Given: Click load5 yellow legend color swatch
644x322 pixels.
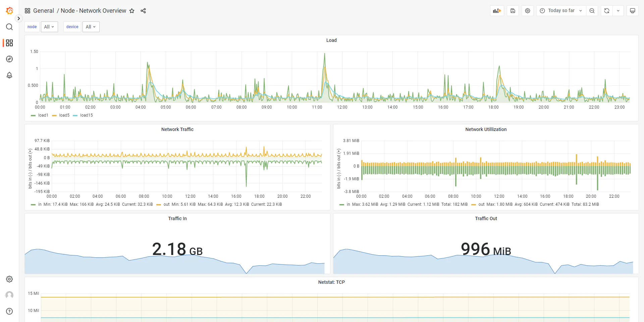Looking at the screenshot, I should click(54, 116).
